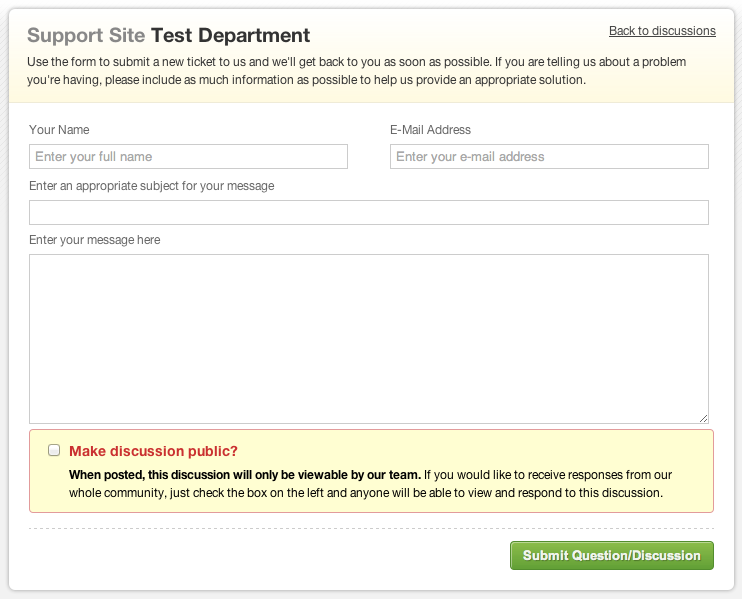Click the "Test Department" heading text

(x=230, y=35)
